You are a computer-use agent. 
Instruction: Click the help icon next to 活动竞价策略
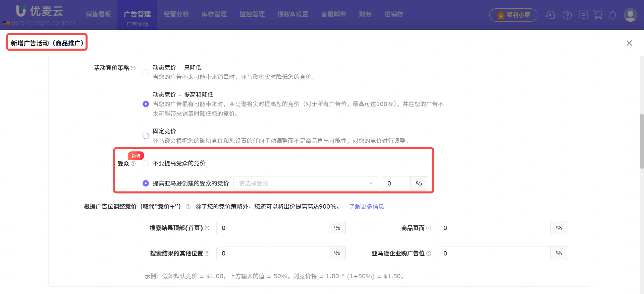point(133,68)
